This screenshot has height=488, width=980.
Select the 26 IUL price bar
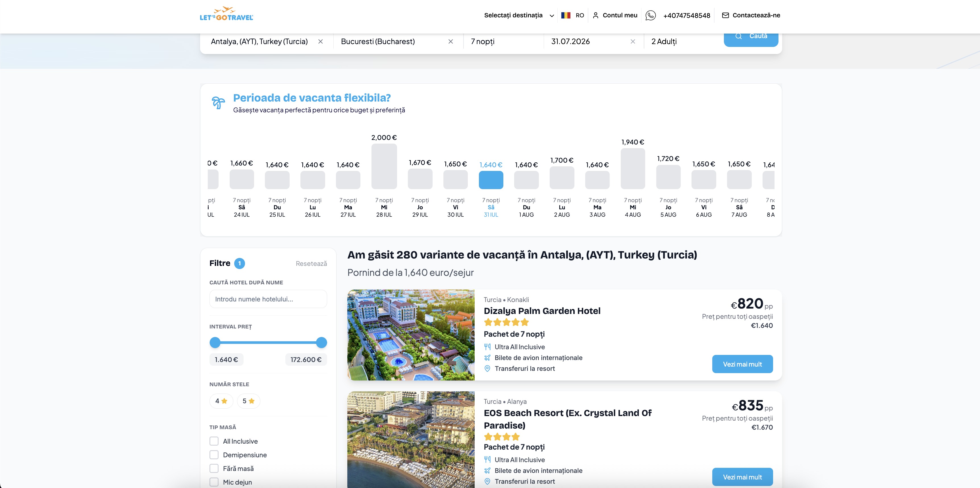tap(312, 180)
